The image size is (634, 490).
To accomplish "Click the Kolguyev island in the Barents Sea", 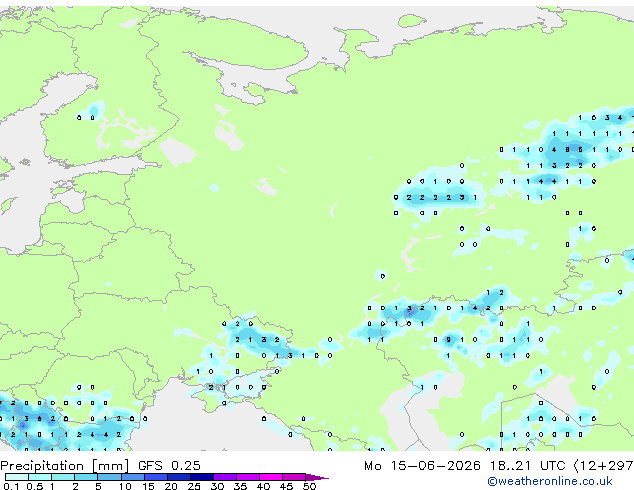I will [411, 21].
